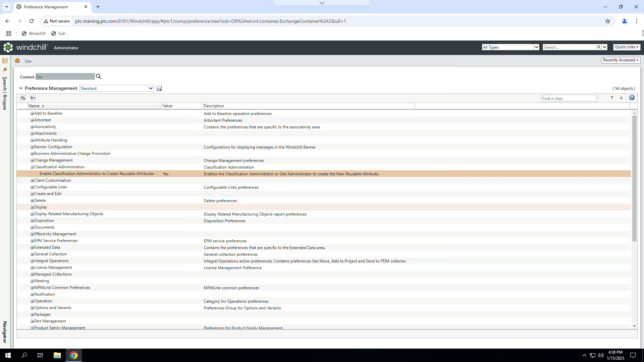Collapse the Preference Management section chevron
The image size is (644, 362).
tap(21, 88)
